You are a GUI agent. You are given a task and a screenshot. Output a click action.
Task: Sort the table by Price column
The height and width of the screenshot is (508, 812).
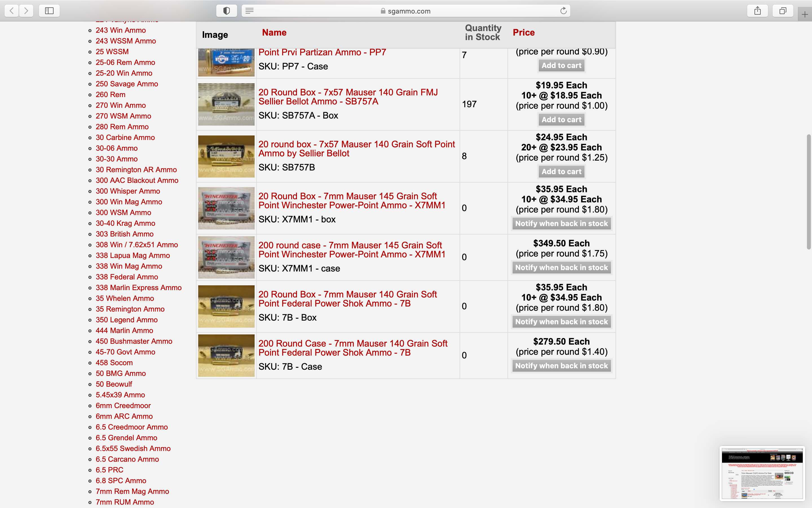tap(524, 32)
